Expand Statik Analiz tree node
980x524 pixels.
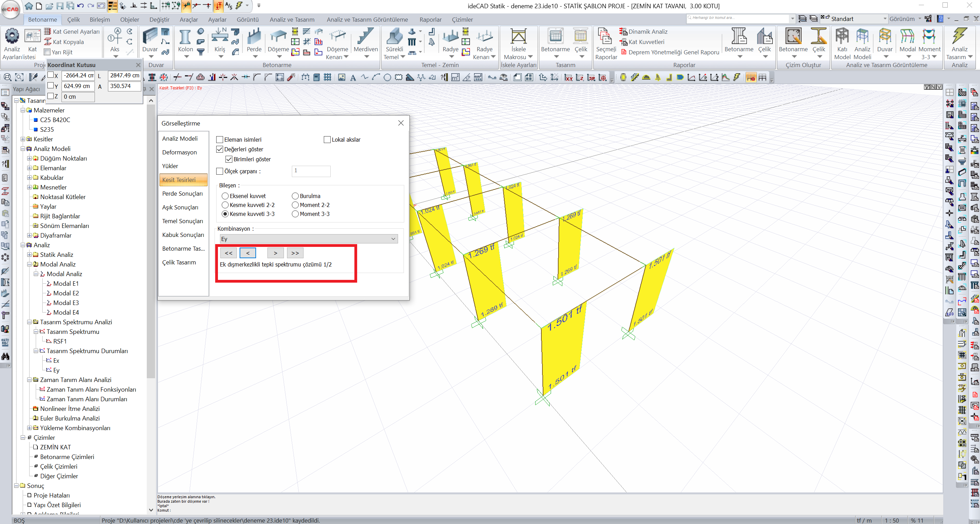29,254
